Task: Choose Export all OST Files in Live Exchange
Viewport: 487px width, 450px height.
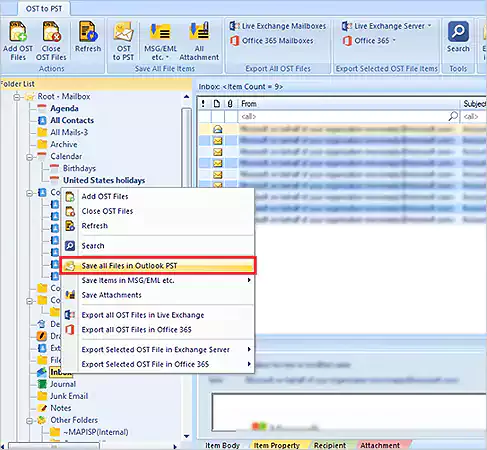Action: pos(157,315)
